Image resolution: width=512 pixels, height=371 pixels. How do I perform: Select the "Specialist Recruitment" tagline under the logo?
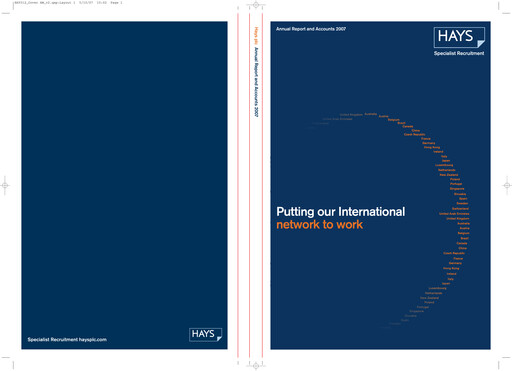(459, 53)
